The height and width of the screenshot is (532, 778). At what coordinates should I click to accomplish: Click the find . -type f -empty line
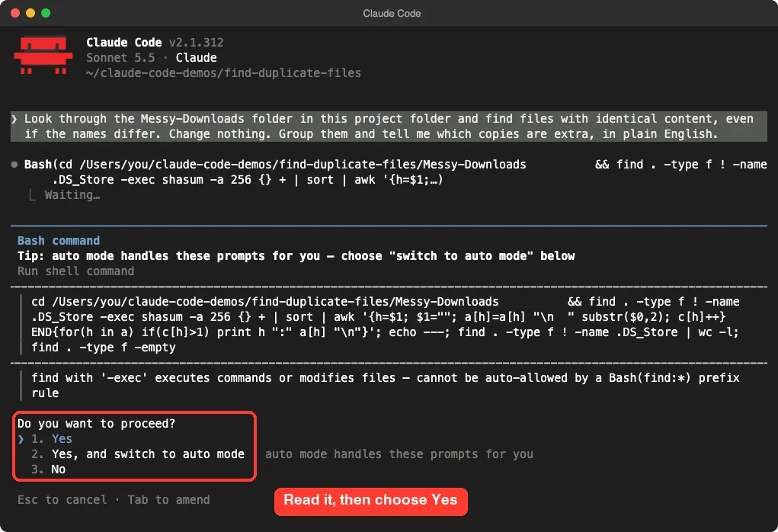[x=103, y=348]
